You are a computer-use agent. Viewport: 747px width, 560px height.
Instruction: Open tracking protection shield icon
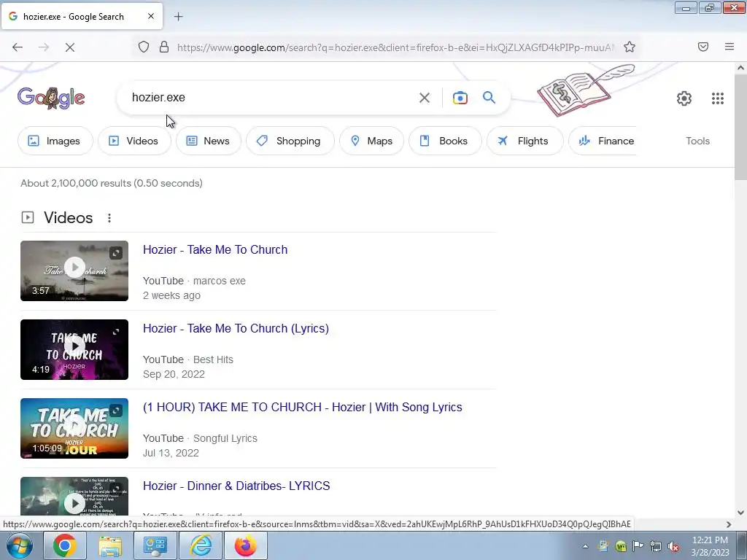tap(144, 47)
